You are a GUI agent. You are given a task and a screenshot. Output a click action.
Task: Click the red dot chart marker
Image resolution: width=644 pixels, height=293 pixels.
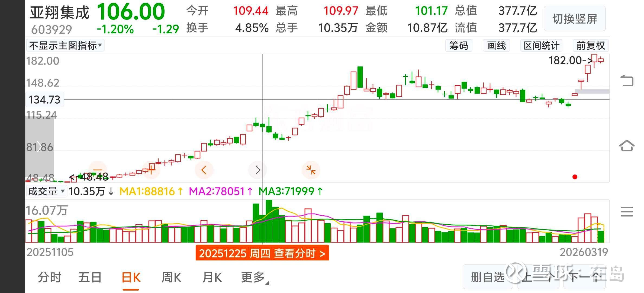point(575,177)
